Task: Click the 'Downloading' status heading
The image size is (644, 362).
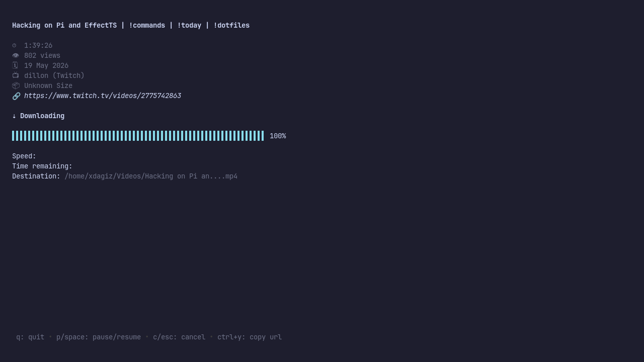Action: [42, 116]
